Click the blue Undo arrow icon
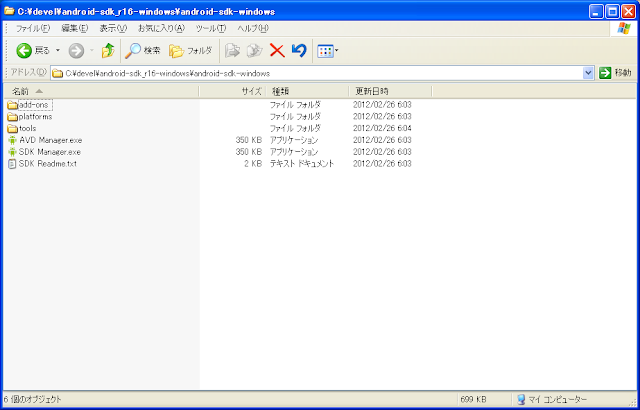Viewport: 640px width, 410px height. tap(299, 51)
